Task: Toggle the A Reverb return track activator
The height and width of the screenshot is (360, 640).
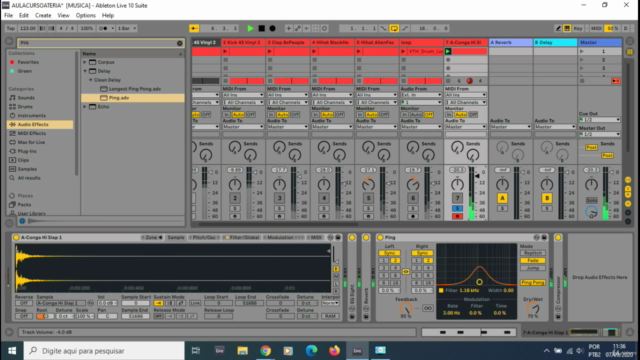Action: [502, 198]
